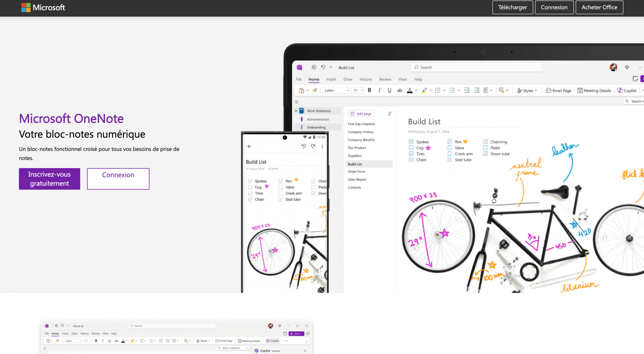This screenshot has width=644, height=354.
Task: Open the Review tab in Build List window
Action: tap(385, 79)
